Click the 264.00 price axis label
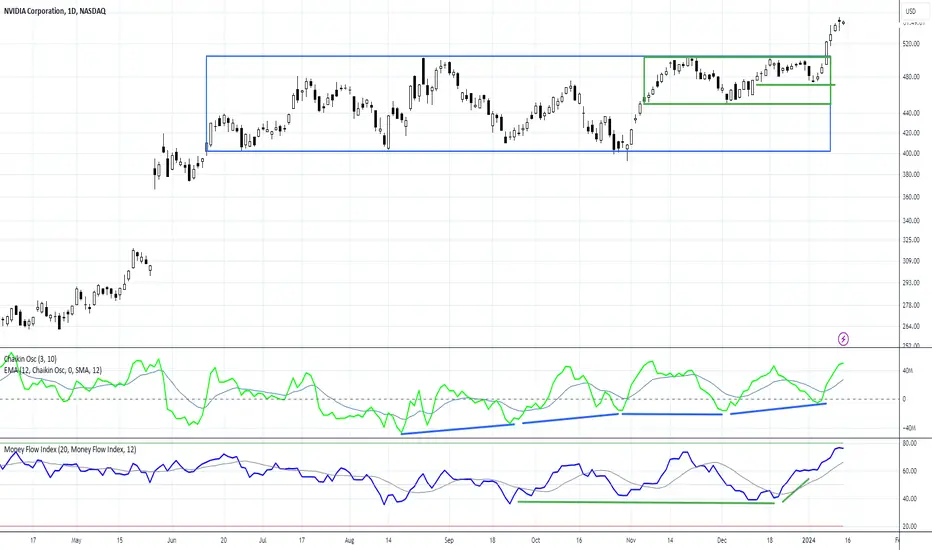 point(911,326)
